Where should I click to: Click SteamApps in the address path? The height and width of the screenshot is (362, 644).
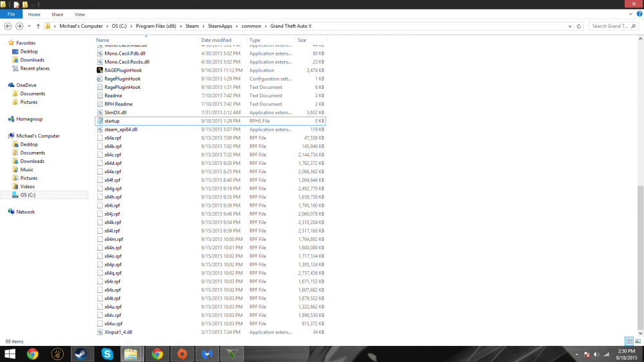[220, 26]
